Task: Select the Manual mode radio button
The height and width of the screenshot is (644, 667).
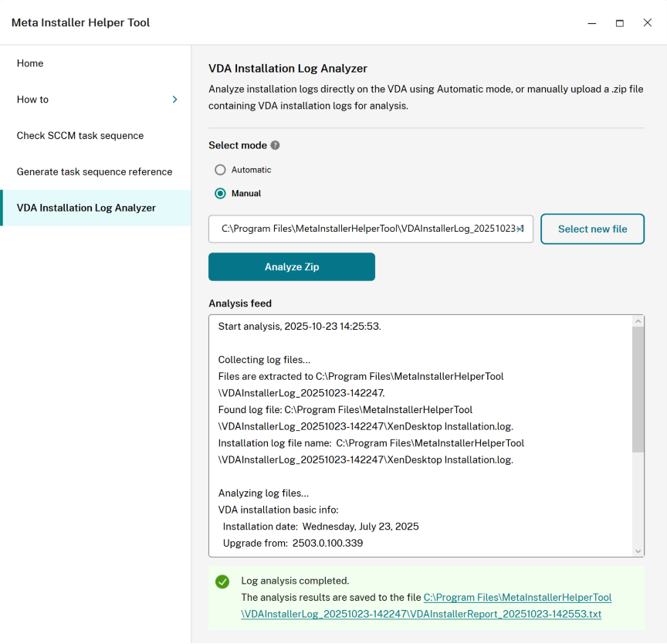Action: 221,194
